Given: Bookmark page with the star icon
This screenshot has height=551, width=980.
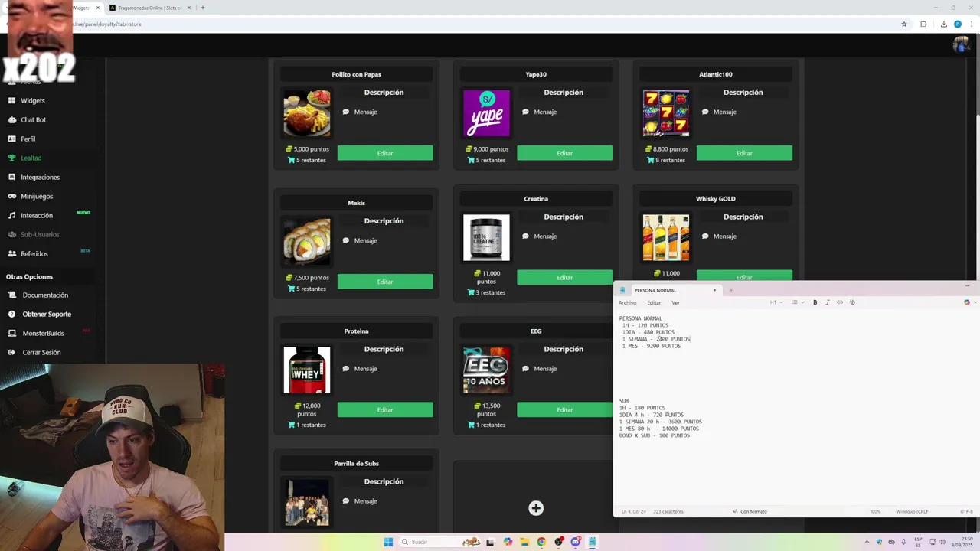Looking at the screenshot, I should tap(904, 24).
